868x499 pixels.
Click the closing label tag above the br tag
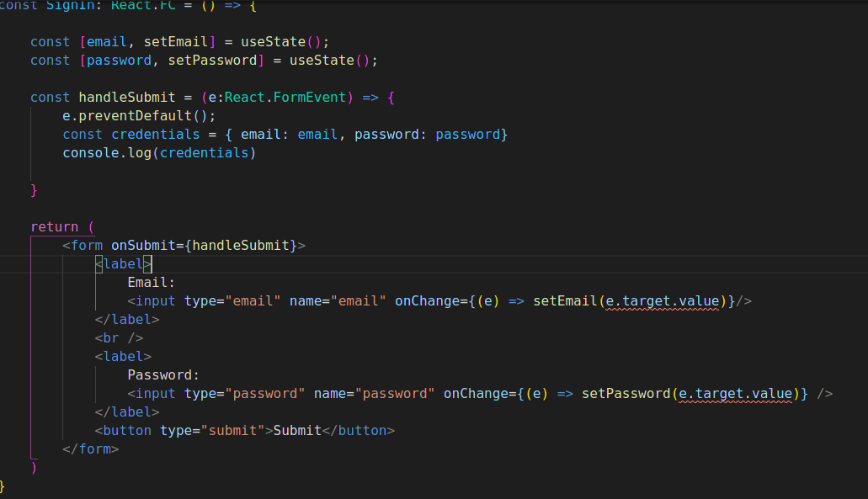(x=127, y=320)
